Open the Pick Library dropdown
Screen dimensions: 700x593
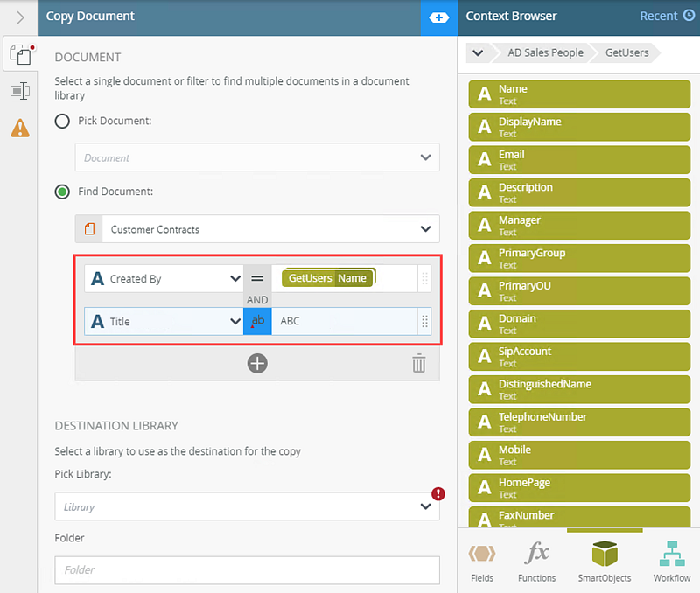tap(425, 506)
